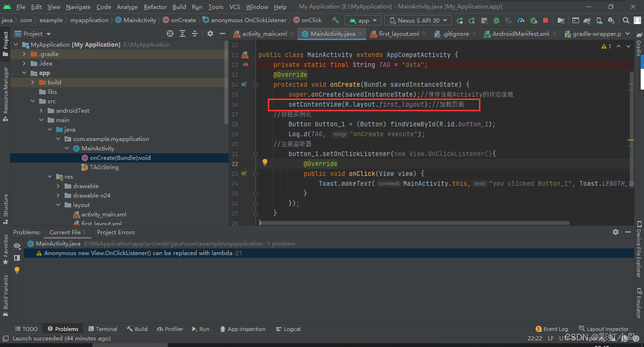Toggle the Device File Explorer panel
The image size is (644, 347).
[x=639, y=249]
